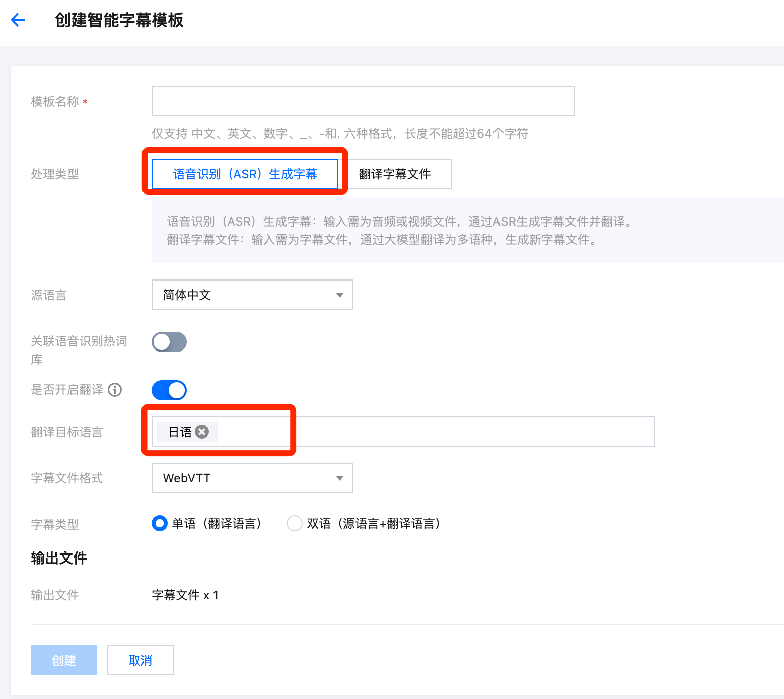Screen dimensions: 784x699
Task: Click the back arrow icon
Action: tap(18, 20)
